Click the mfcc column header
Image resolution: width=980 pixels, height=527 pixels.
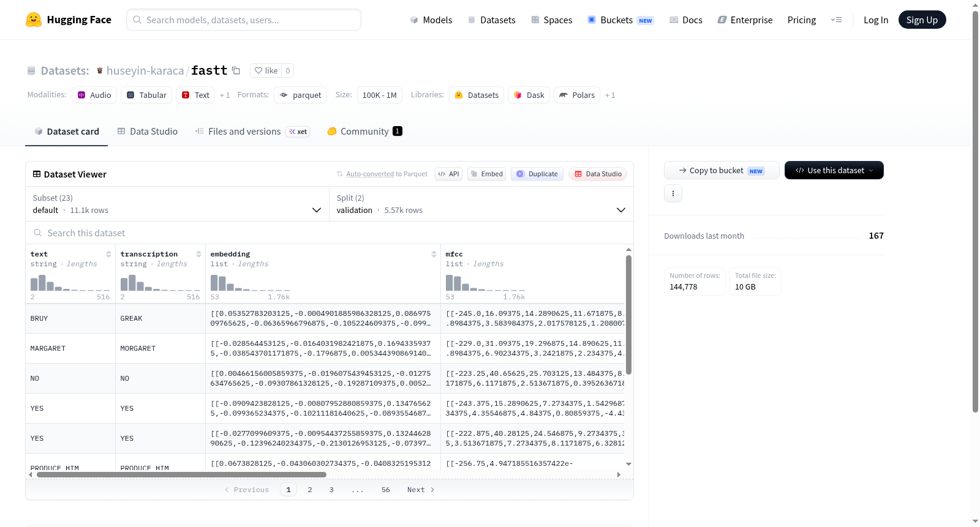click(x=454, y=254)
